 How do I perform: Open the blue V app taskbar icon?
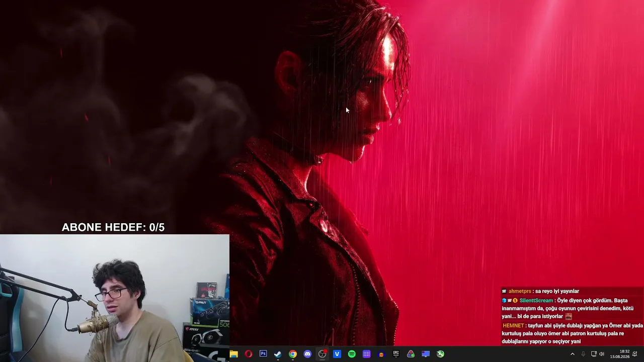coord(337,354)
